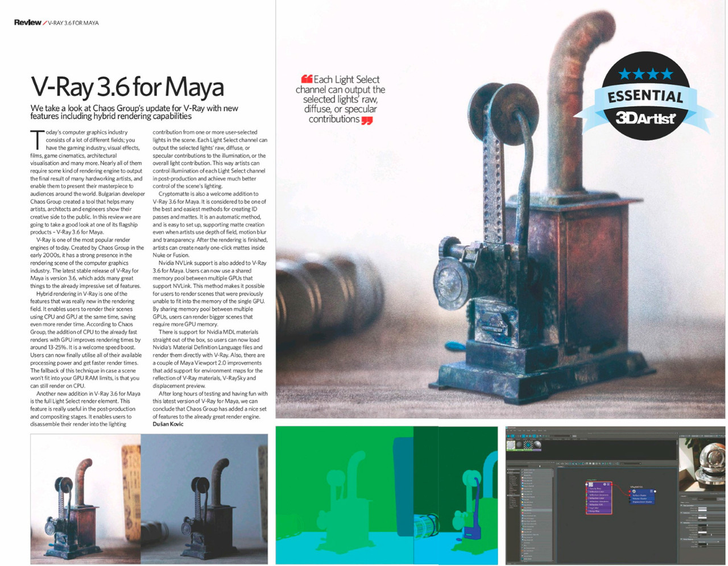Select the dark grey sphere material swatch

(x=519, y=445)
